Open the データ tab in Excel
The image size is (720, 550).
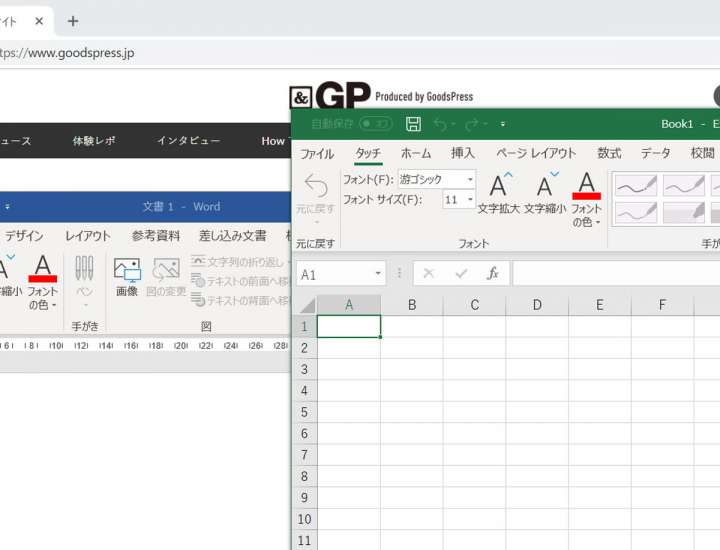655,153
